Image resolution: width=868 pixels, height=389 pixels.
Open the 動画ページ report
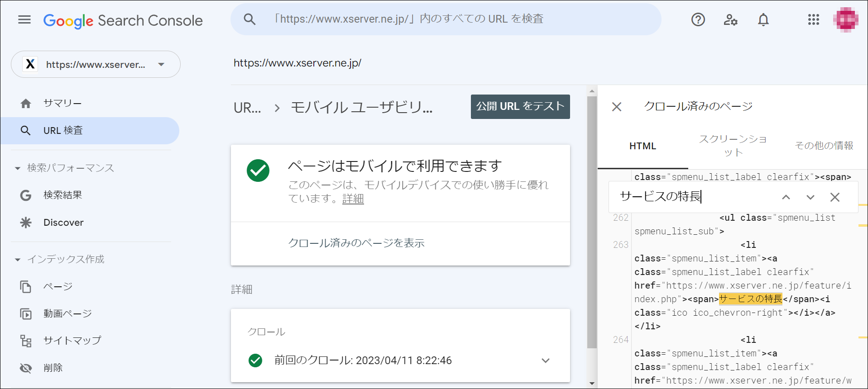pyautogui.click(x=90, y=314)
